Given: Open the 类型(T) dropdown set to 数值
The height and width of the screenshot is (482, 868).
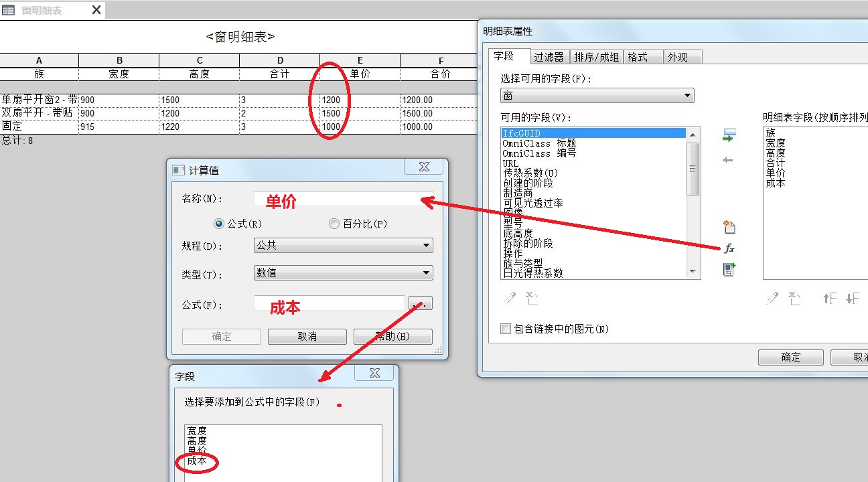Looking at the screenshot, I should click(344, 273).
